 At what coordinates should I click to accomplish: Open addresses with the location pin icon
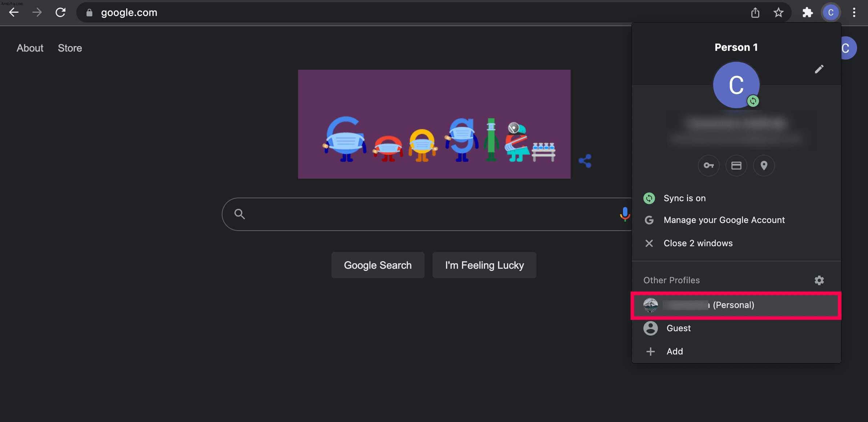[x=764, y=166]
